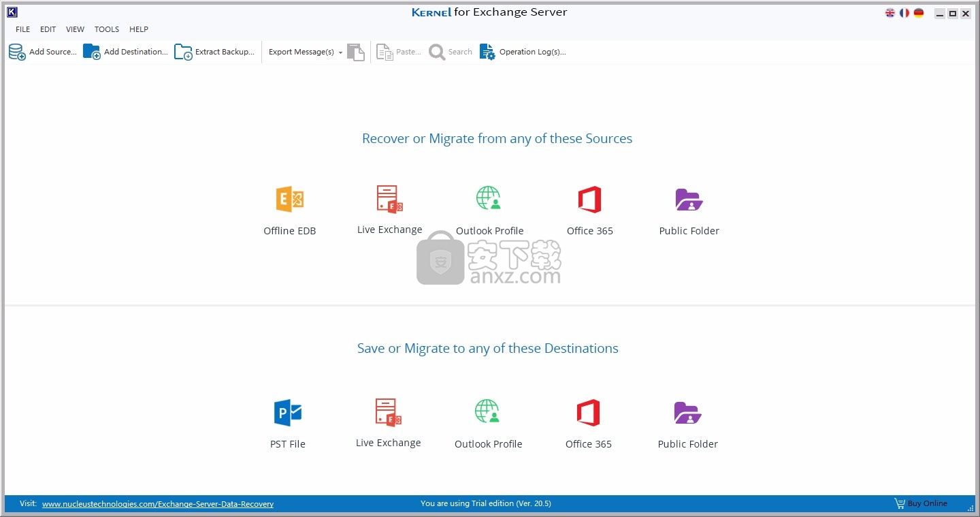Click the Export Message(s) button

pos(301,52)
